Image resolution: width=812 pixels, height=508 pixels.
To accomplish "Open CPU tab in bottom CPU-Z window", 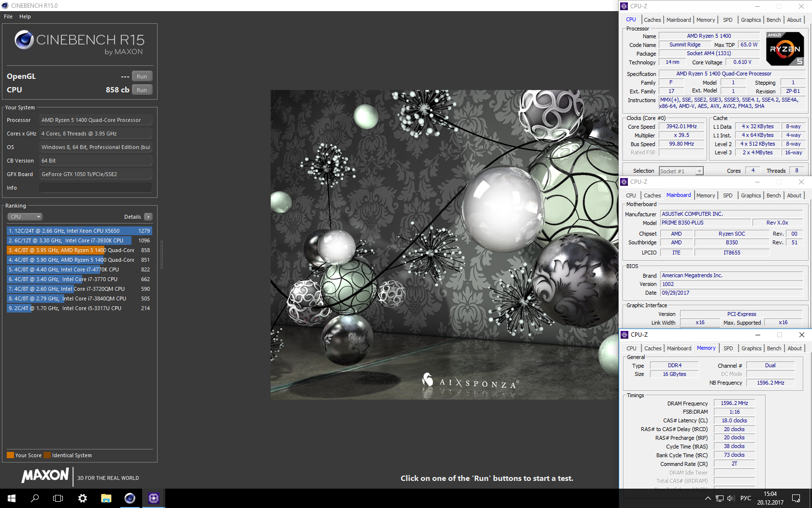I will [631, 348].
